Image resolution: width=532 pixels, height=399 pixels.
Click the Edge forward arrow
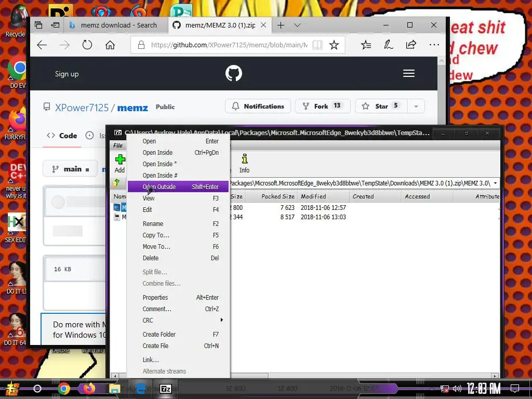tap(64, 45)
